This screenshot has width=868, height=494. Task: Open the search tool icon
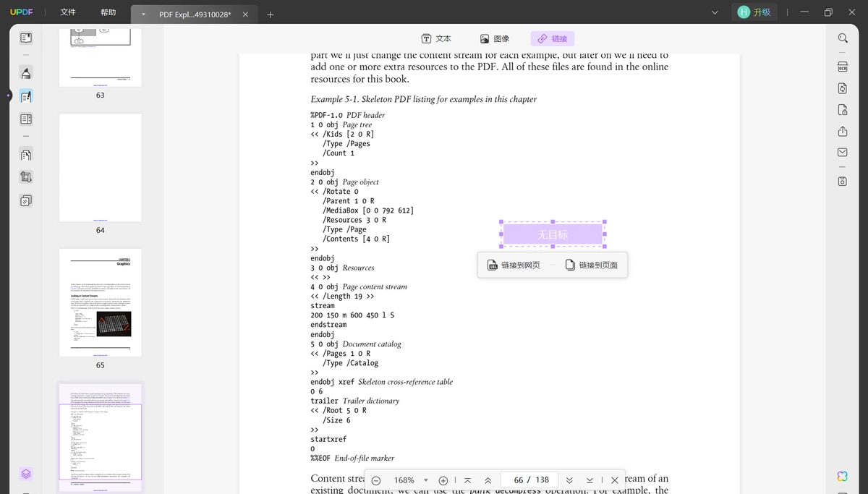[x=843, y=38]
